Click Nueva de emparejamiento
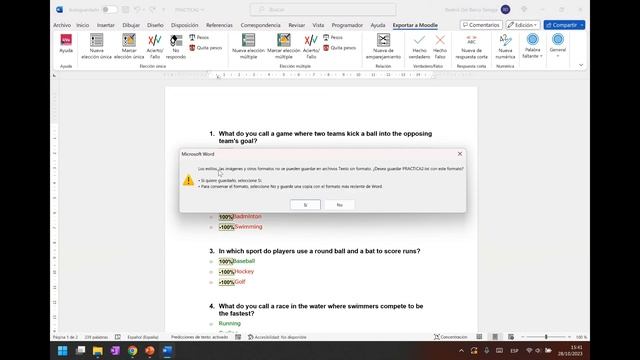This screenshot has width=640, height=360. 383,47
